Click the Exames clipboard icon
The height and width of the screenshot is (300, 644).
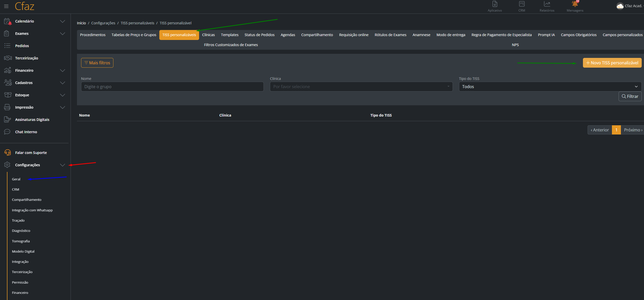[x=7, y=34]
